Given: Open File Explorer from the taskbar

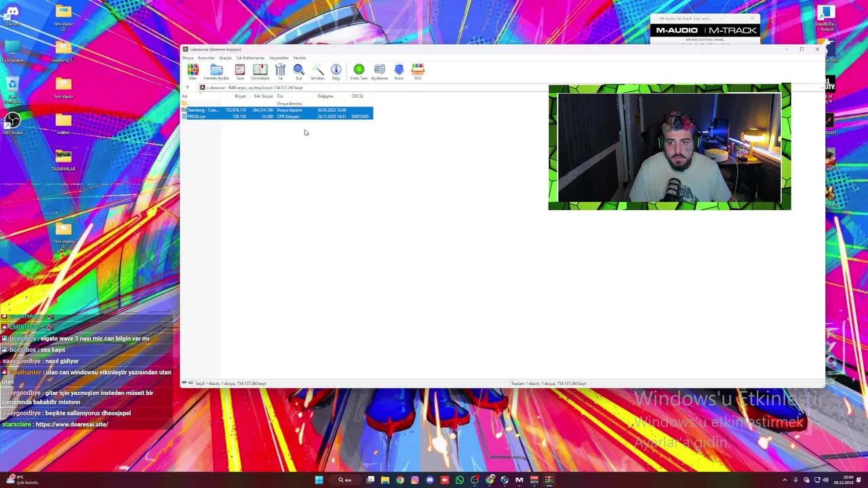Looking at the screenshot, I should (385, 480).
